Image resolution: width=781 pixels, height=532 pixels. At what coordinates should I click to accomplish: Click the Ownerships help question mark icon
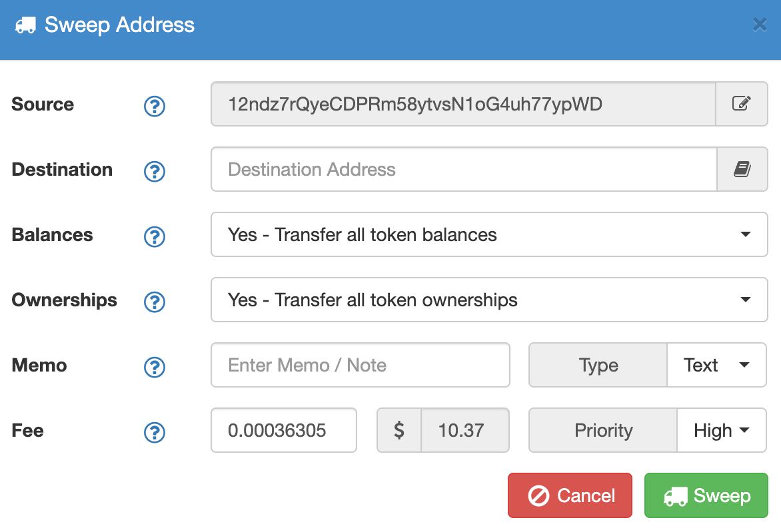(155, 302)
